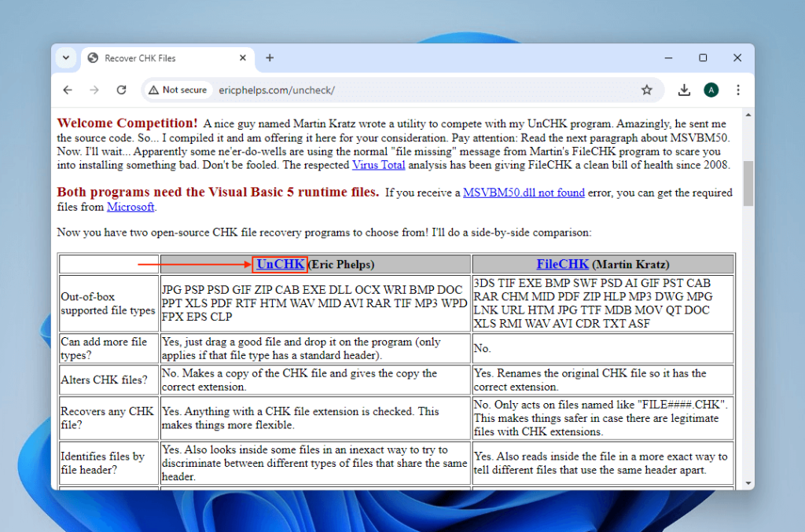Close the Recover CHK Files tab
The height and width of the screenshot is (532, 805).
tap(244, 57)
